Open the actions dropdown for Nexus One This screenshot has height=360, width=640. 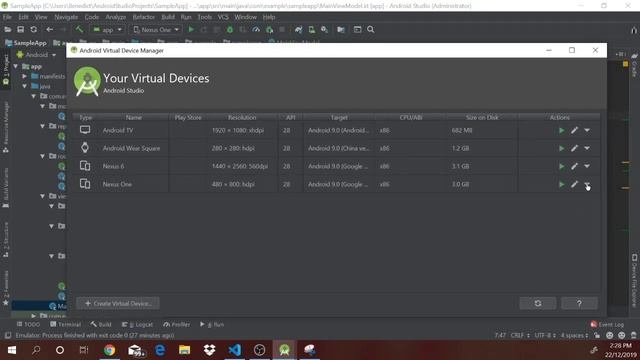click(587, 184)
